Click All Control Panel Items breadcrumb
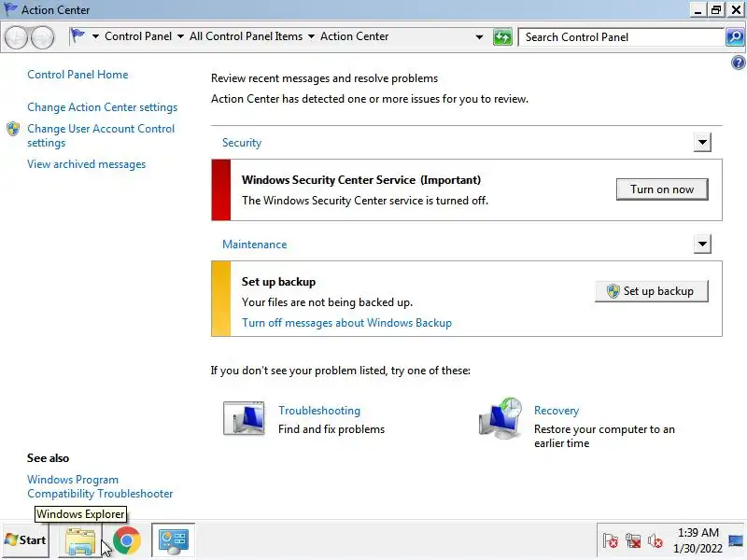Image resolution: width=747 pixels, height=560 pixels. [x=246, y=36]
